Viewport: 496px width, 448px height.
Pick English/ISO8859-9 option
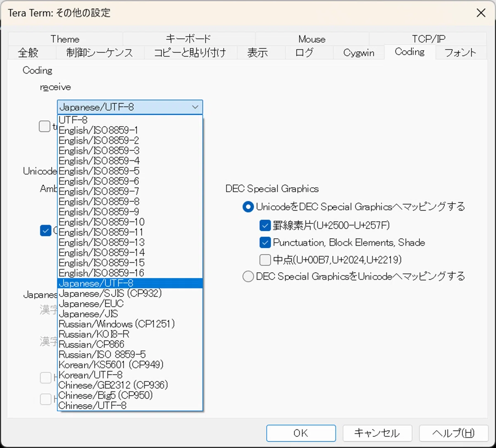[130, 212]
